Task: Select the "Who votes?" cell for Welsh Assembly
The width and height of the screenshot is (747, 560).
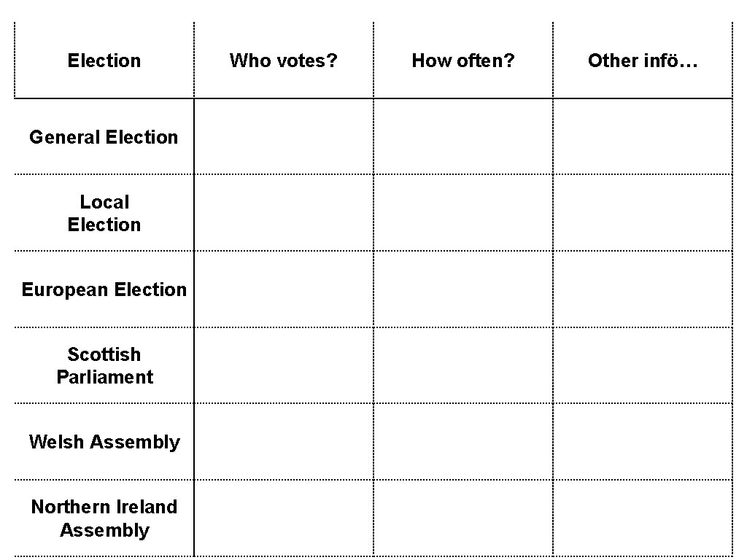Action: point(284,442)
